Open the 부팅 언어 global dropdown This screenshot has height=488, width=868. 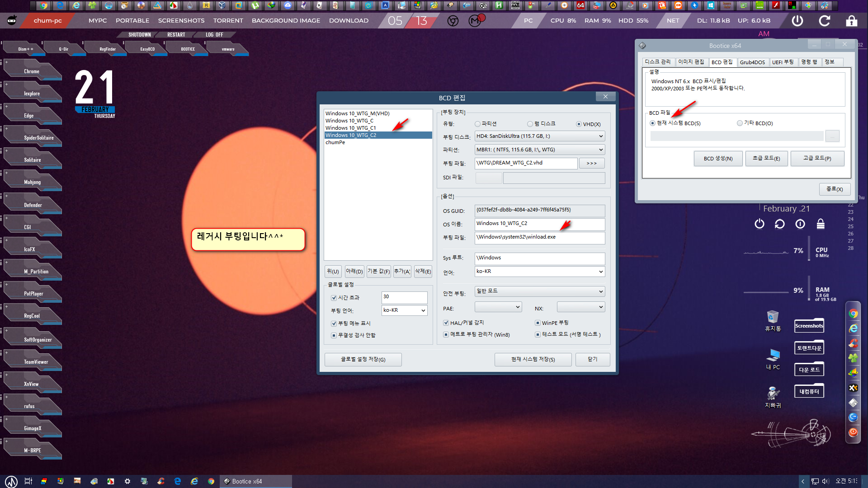404,310
